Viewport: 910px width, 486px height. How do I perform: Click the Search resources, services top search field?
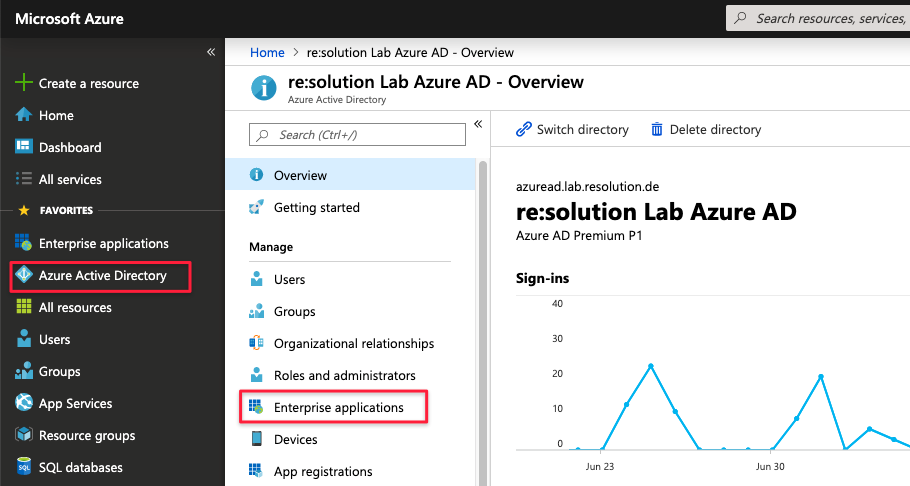click(x=818, y=18)
